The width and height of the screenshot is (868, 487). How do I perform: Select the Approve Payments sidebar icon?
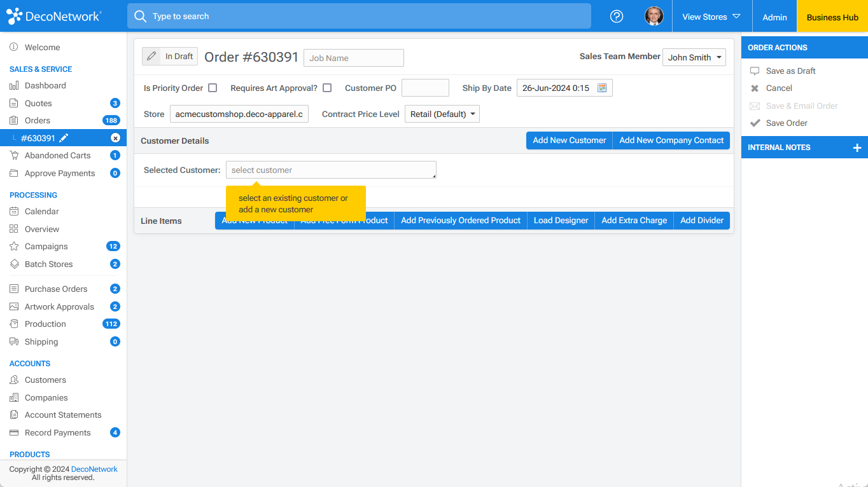click(x=13, y=173)
